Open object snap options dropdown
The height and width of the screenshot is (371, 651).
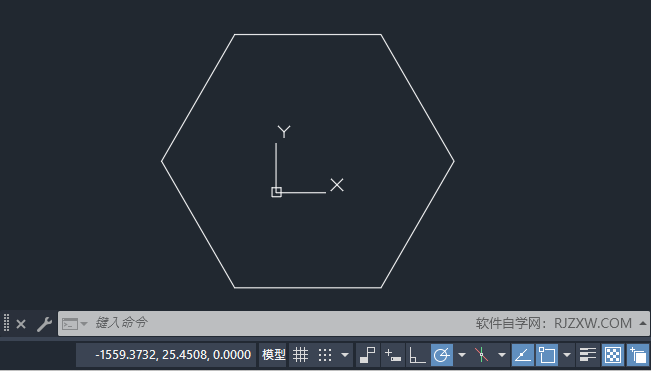(567, 355)
